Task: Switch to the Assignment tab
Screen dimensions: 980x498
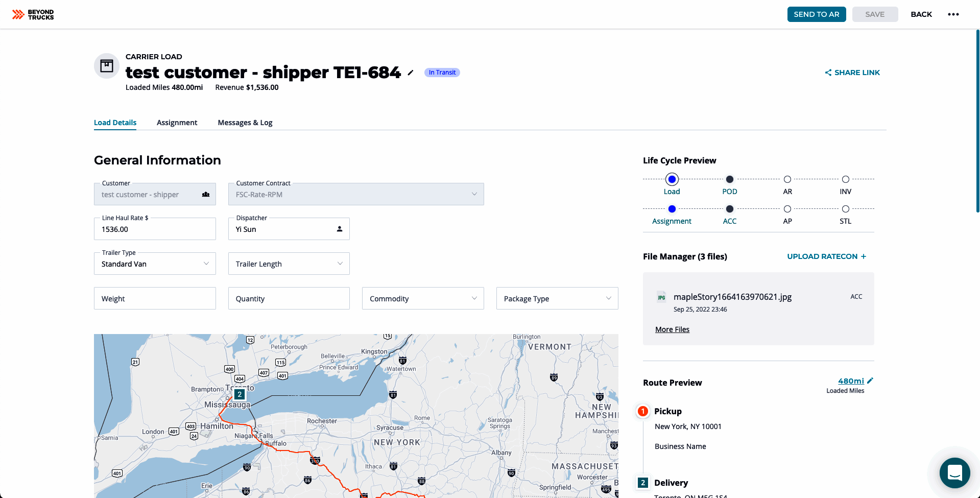Action: [x=177, y=123]
